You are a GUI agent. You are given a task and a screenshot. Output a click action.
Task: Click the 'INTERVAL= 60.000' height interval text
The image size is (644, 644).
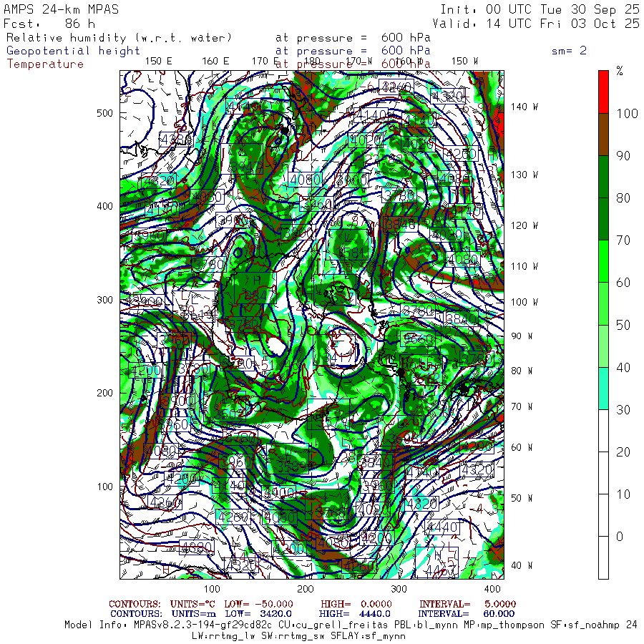[x=466, y=614]
